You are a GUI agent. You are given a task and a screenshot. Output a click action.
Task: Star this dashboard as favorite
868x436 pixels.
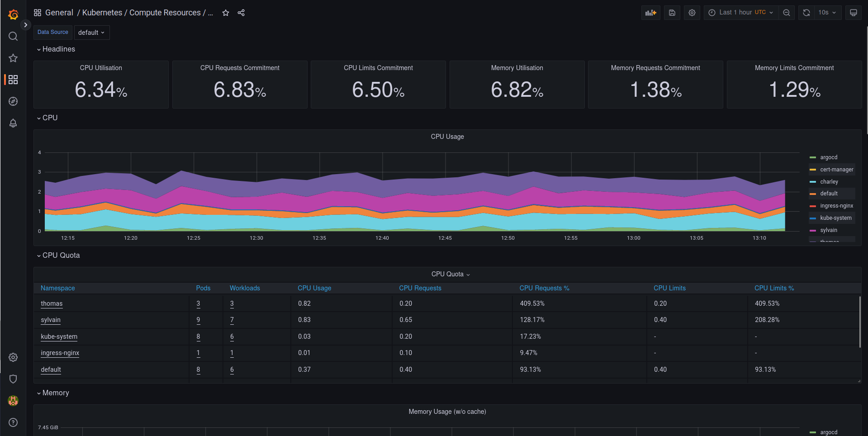226,13
